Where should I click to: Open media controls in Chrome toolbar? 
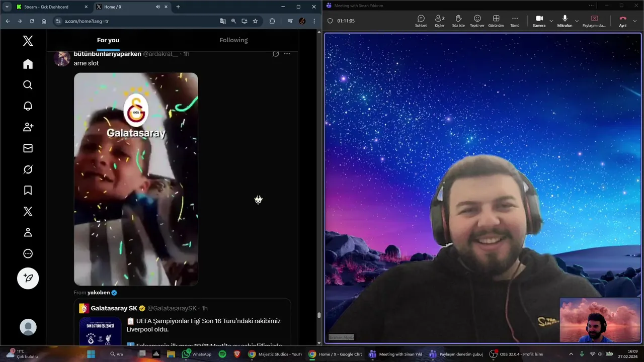pos(290,21)
